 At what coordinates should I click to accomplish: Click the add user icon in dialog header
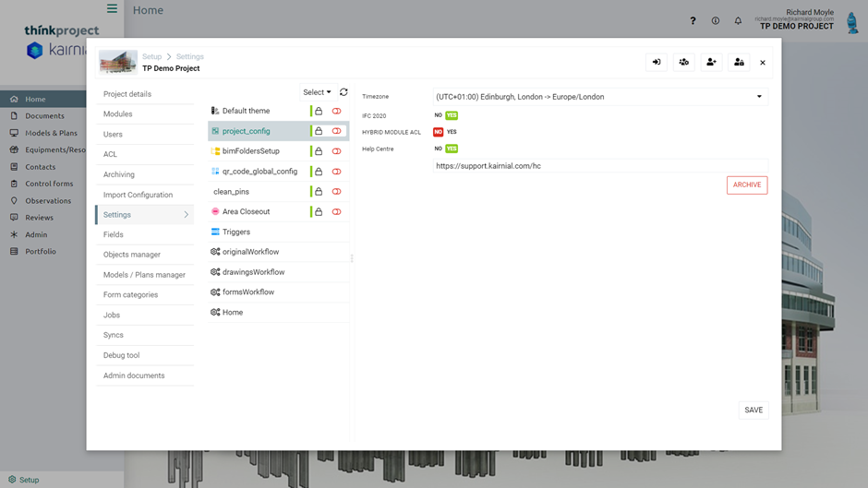(x=711, y=63)
